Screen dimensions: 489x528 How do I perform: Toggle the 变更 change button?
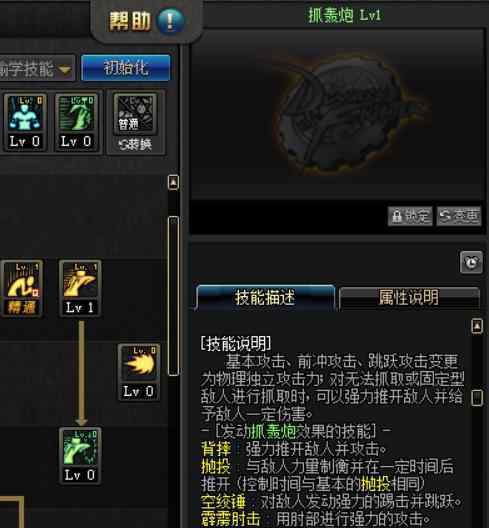click(x=459, y=216)
